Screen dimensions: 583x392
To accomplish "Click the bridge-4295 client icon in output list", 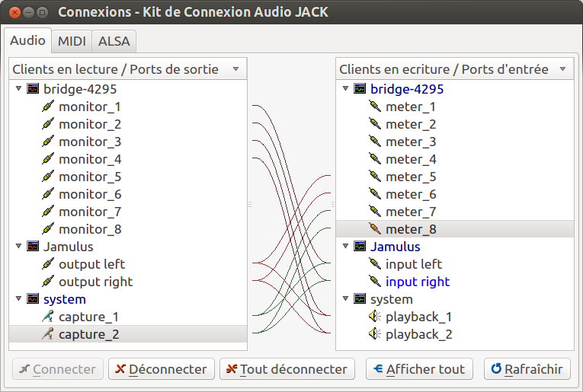I will pyautogui.click(x=34, y=89).
